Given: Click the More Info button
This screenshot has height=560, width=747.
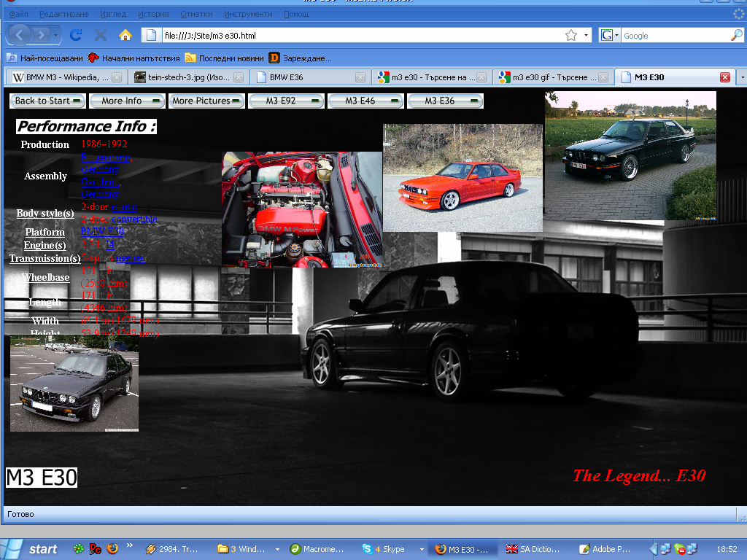Looking at the screenshot, I should click(x=127, y=101).
